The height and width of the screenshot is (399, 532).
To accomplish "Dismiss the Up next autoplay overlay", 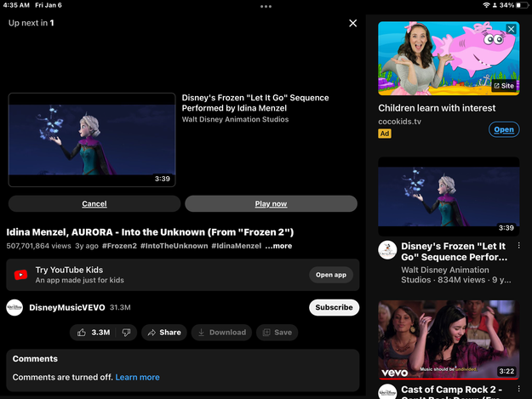I will pyautogui.click(x=353, y=23).
